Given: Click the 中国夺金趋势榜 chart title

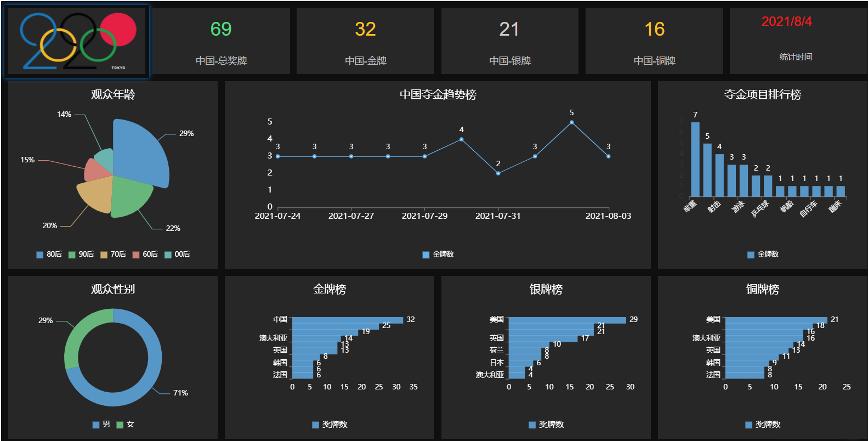Looking at the screenshot, I should [x=438, y=94].
